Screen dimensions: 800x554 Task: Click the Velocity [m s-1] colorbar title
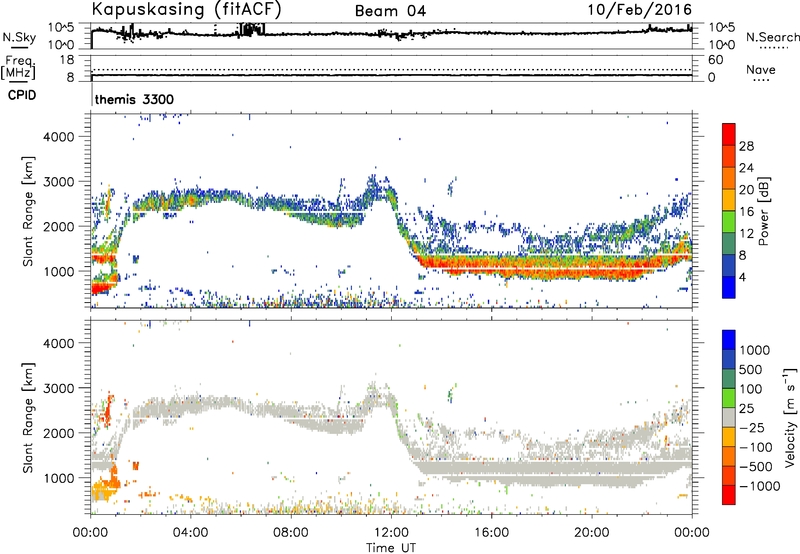(790, 417)
